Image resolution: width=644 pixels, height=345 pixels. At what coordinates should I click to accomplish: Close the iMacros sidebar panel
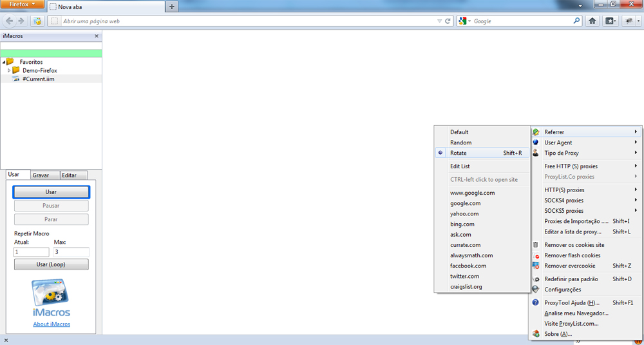point(97,36)
